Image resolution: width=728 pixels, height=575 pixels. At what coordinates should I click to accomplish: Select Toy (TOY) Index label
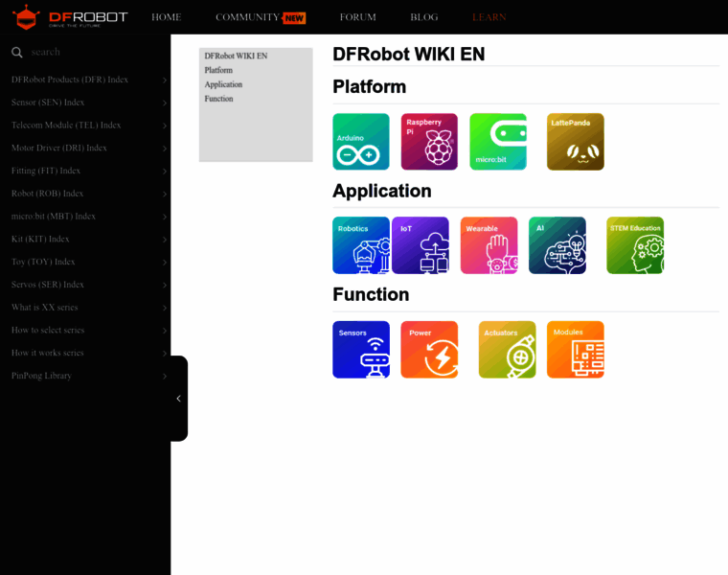tap(43, 262)
